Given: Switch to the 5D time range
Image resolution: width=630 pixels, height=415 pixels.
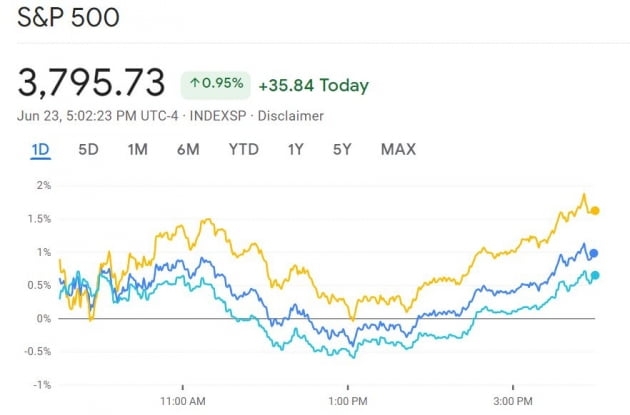Looking at the screenshot, I should click(89, 150).
